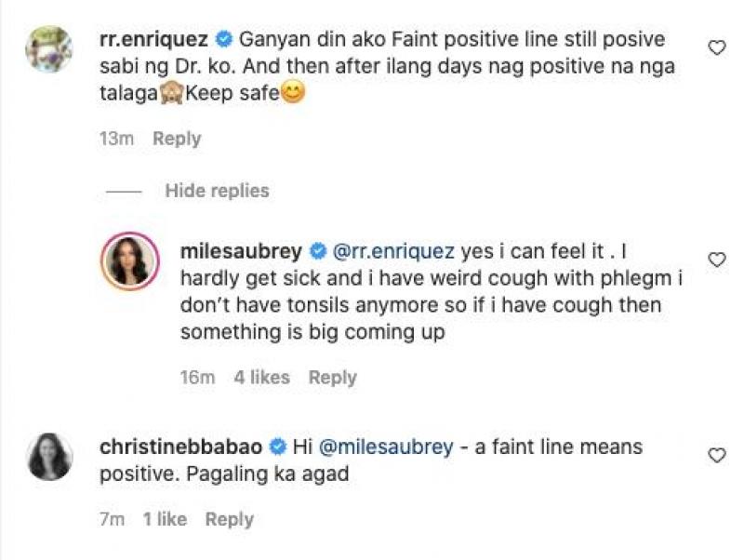Open the milesaubrey username link
The width and height of the screenshot is (744, 560).
243,251
